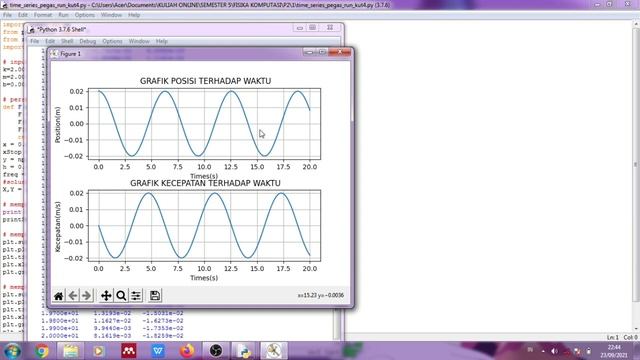Open Window menu in the editor window

pyautogui.click(x=111, y=15)
